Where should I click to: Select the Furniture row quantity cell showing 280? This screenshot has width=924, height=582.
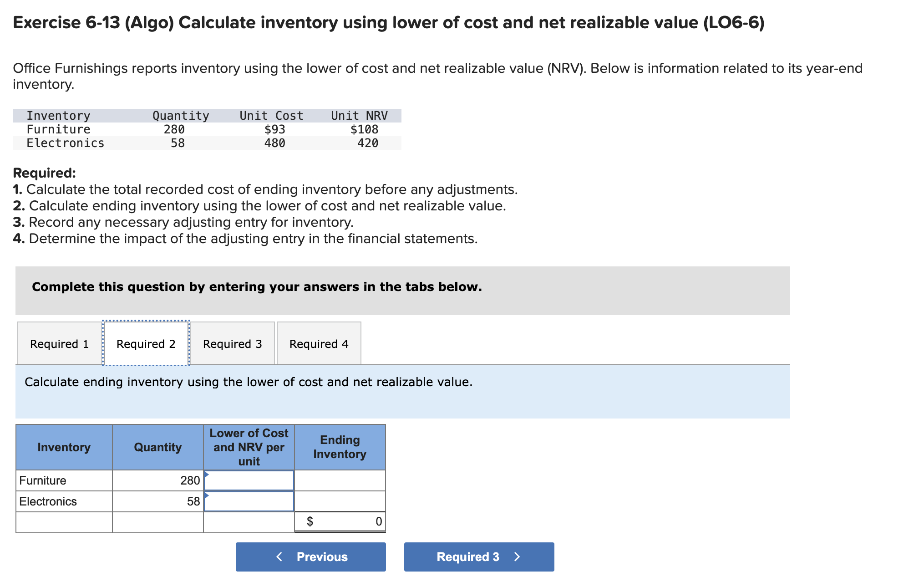(157, 480)
